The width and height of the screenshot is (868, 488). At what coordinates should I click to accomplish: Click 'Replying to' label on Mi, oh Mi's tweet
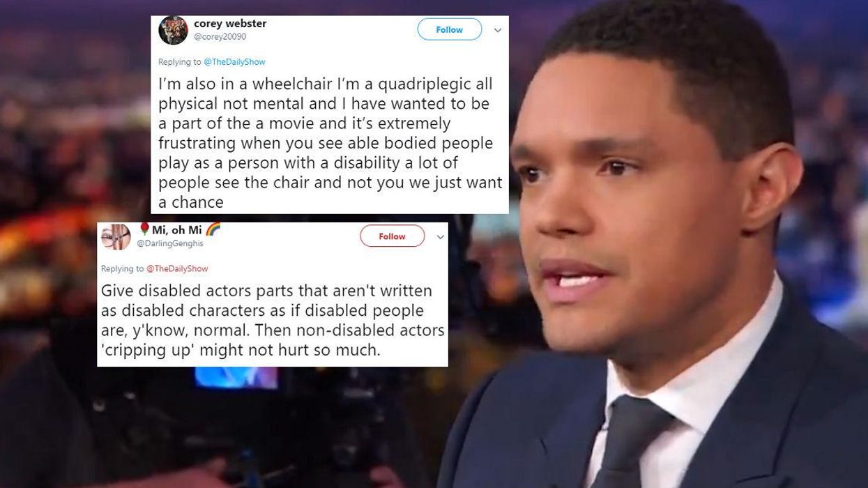coord(122,268)
